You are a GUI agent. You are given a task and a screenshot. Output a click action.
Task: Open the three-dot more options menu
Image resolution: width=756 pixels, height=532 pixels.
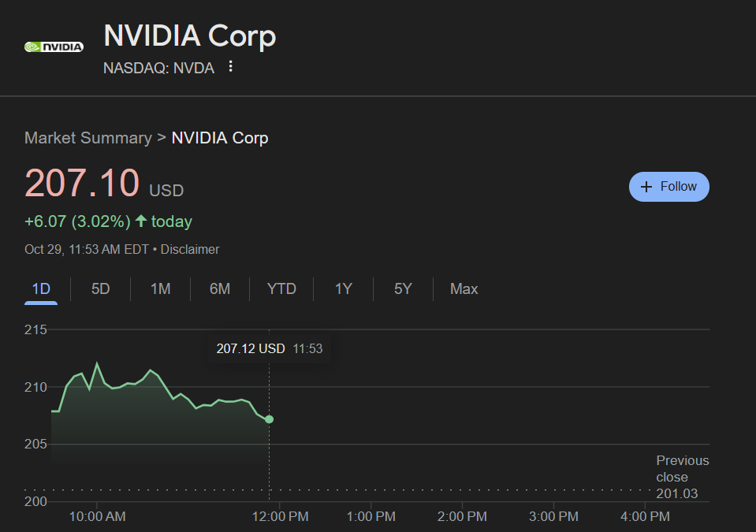point(231,67)
